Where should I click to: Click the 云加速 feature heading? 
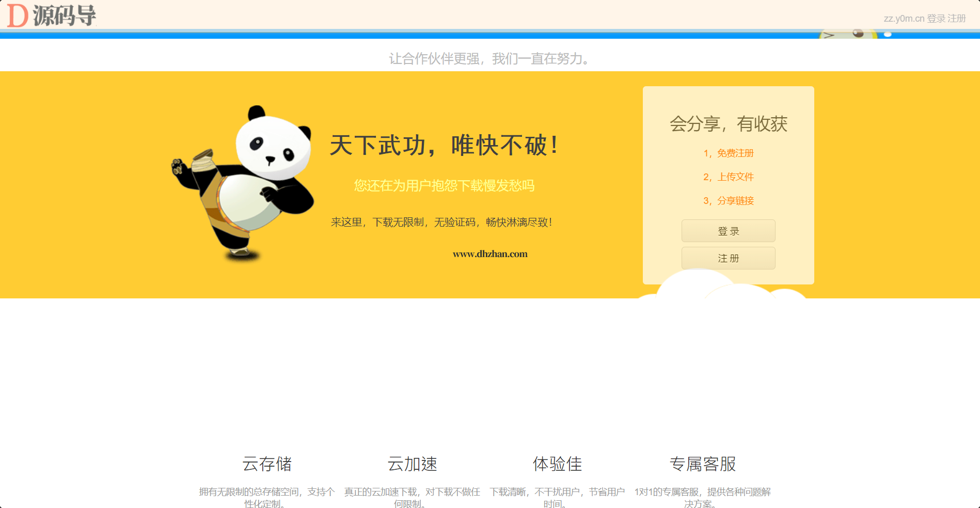click(412, 464)
